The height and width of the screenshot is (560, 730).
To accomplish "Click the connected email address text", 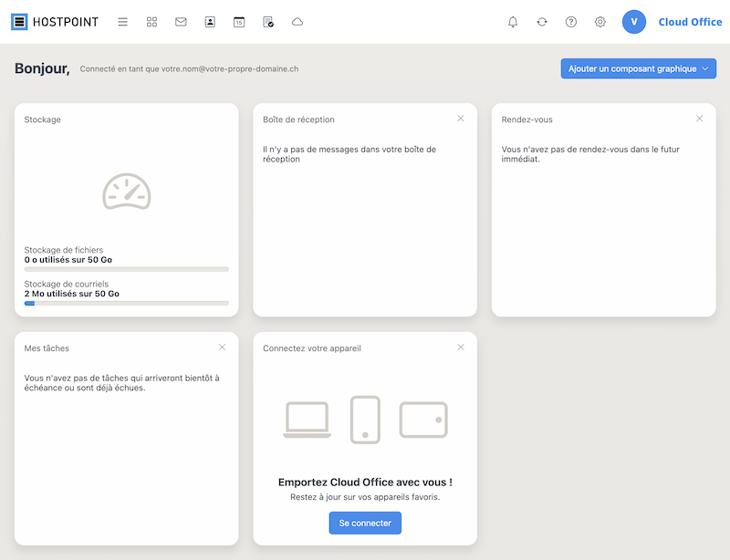I will tap(230, 69).
